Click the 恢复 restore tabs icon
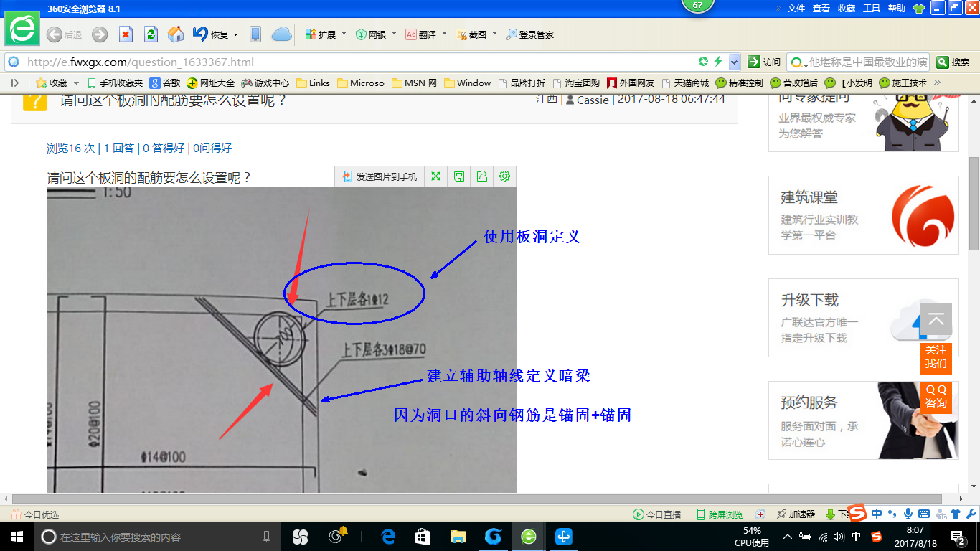980x551 pixels. [209, 34]
